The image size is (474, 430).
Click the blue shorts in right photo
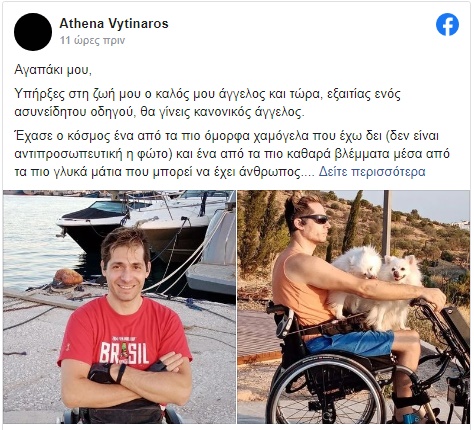(350, 342)
